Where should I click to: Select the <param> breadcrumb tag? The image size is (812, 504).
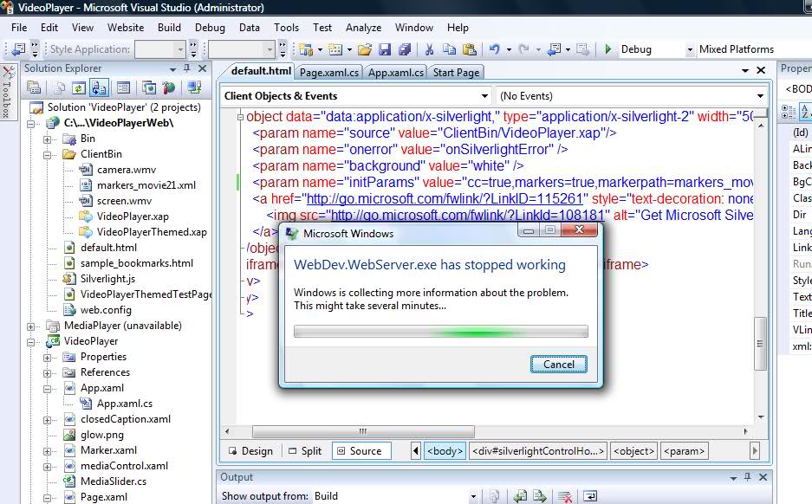(x=684, y=451)
